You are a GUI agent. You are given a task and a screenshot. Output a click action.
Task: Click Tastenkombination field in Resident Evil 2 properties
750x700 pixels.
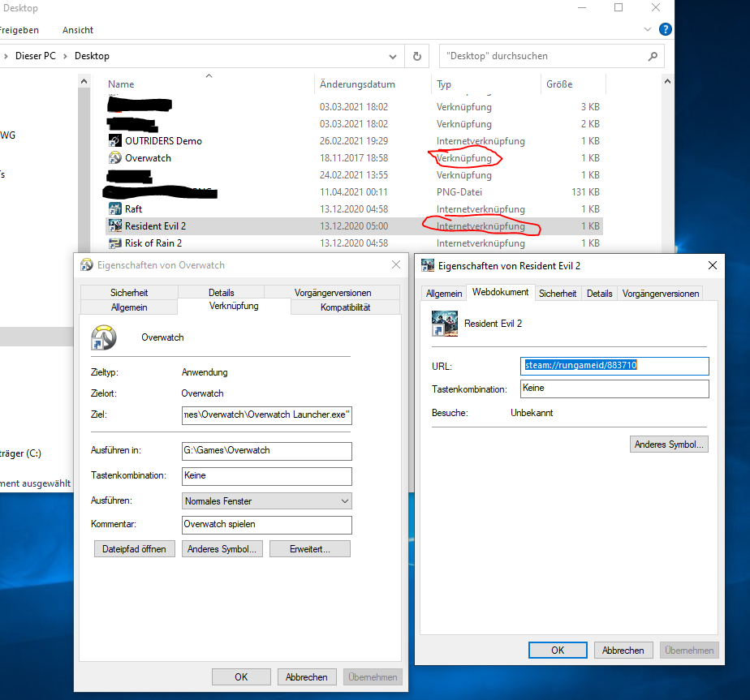(x=614, y=389)
